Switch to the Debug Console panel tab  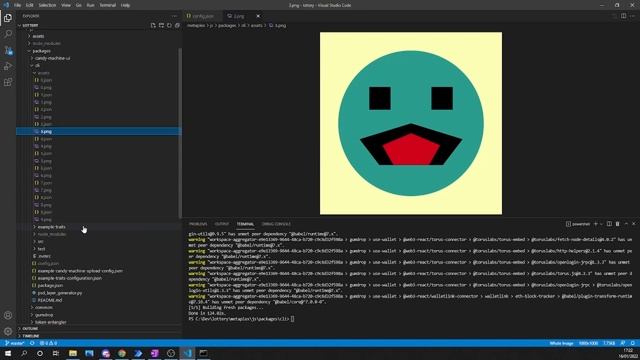[x=276, y=224]
